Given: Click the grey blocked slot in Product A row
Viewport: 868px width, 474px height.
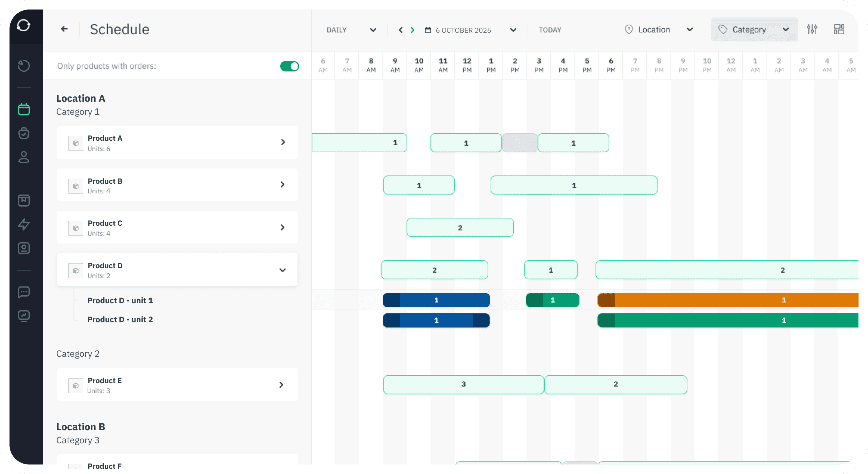Looking at the screenshot, I should click(520, 143).
